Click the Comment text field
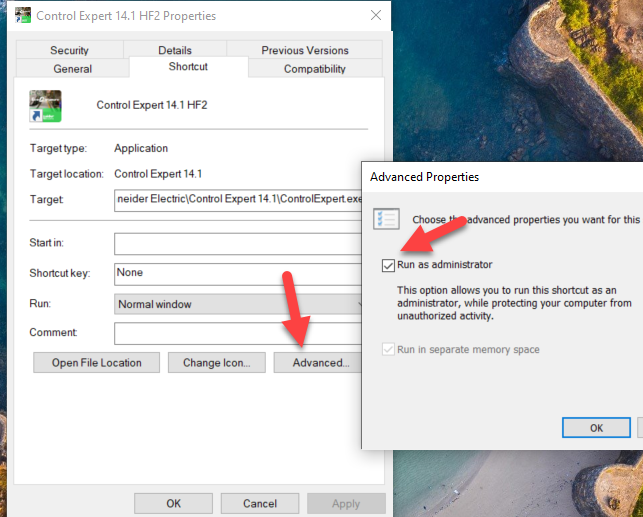Image resolution: width=643 pixels, height=517 pixels. pyautogui.click(x=238, y=333)
